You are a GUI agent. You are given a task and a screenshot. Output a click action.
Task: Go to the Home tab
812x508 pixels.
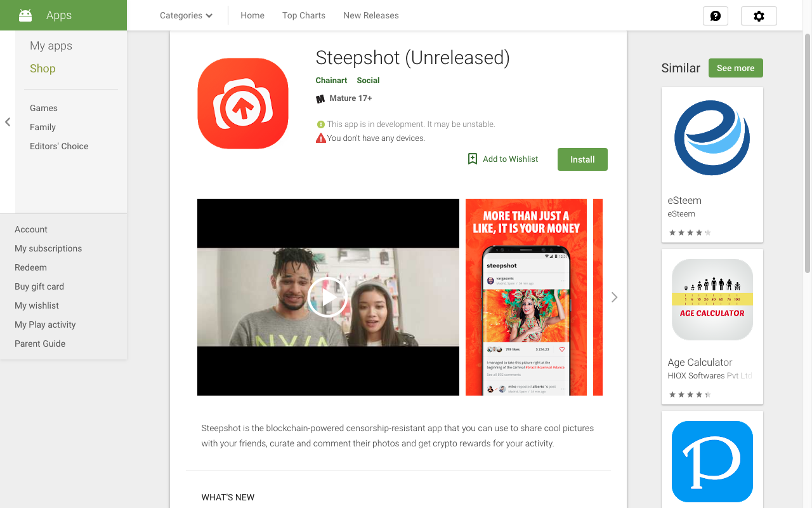point(252,15)
